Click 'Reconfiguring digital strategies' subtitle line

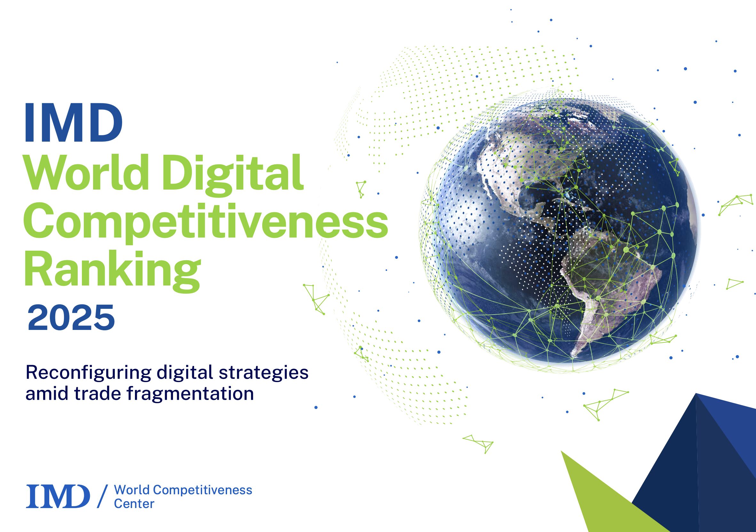click(x=167, y=372)
